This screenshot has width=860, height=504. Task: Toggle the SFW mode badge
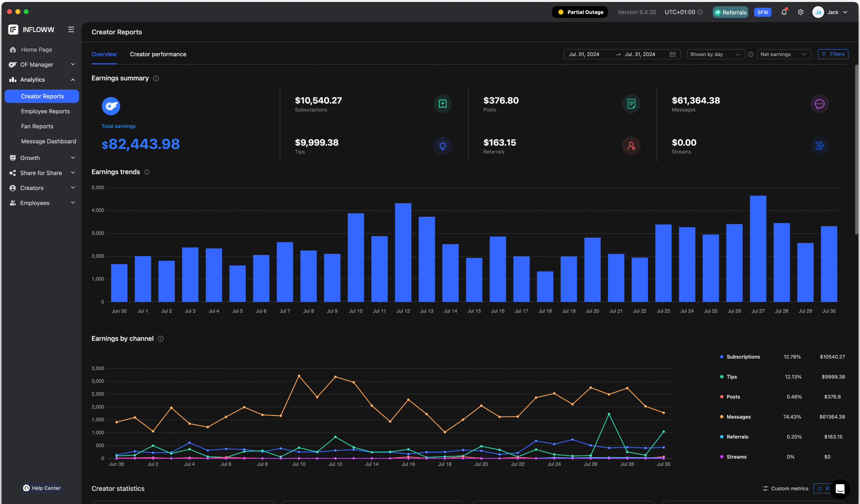762,12
